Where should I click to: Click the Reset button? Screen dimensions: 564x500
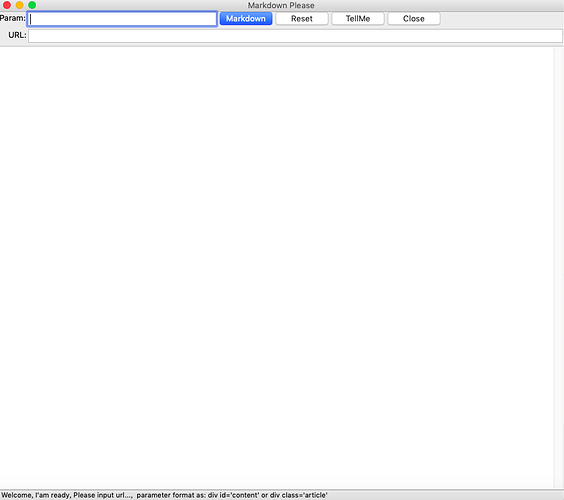[302, 19]
